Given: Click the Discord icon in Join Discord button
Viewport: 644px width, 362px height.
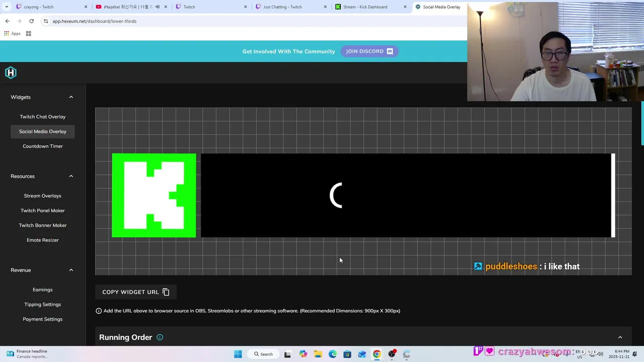Looking at the screenshot, I should 389,51.
